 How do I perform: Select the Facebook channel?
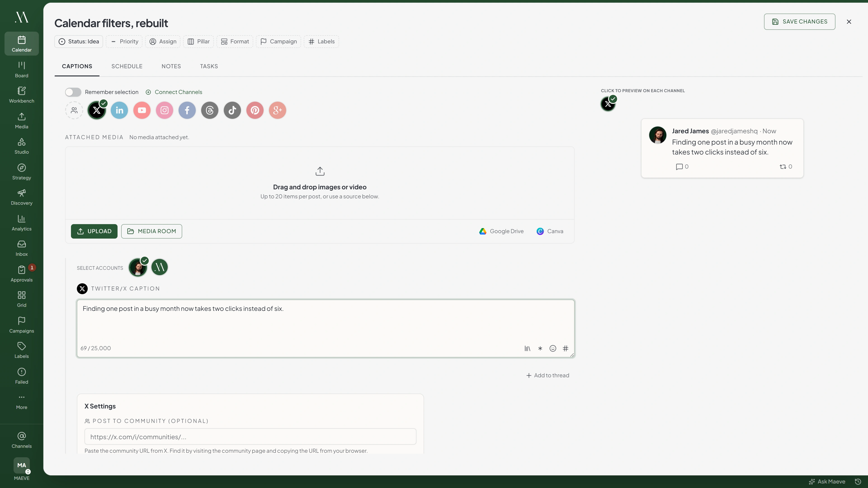[x=187, y=110]
